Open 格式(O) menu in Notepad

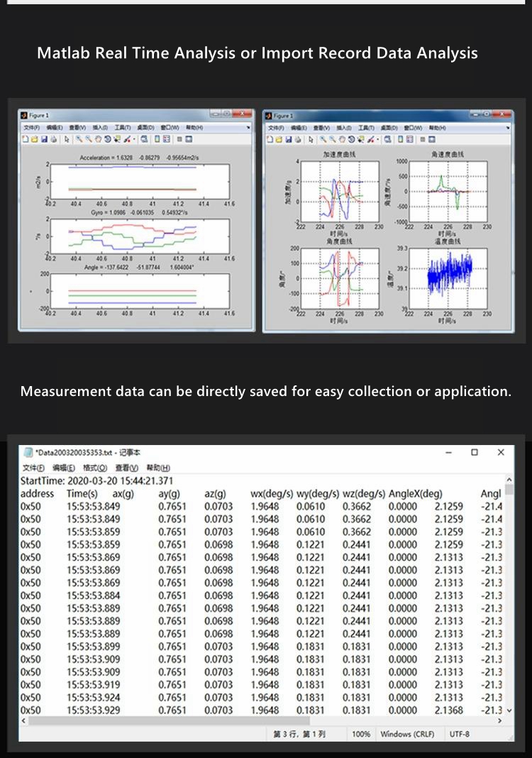pyautogui.click(x=94, y=468)
